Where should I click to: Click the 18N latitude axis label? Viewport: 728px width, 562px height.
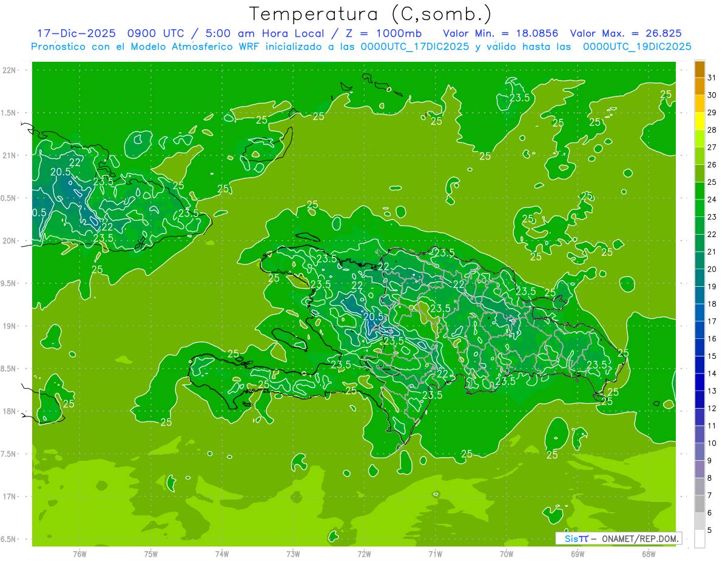(x=10, y=411)
